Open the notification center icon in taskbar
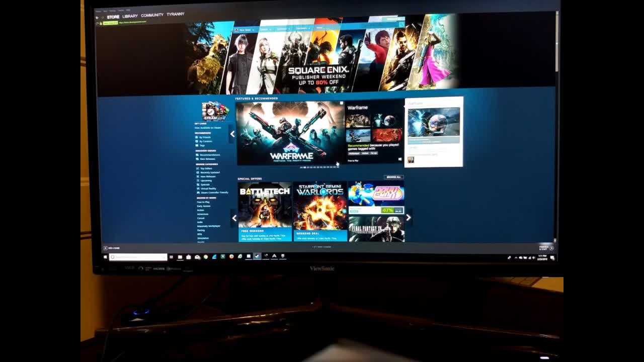 (552, 258)
